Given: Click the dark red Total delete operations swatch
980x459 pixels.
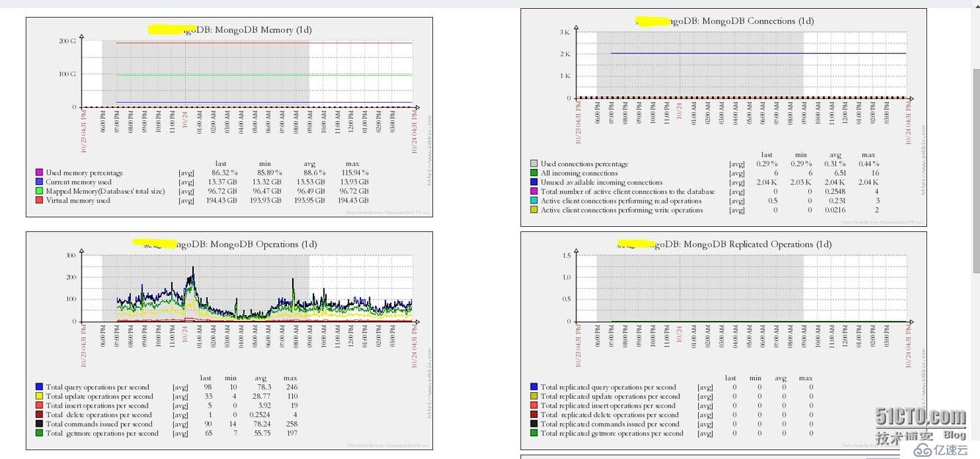Looking at the screenshot, I should tap(40, 415).
